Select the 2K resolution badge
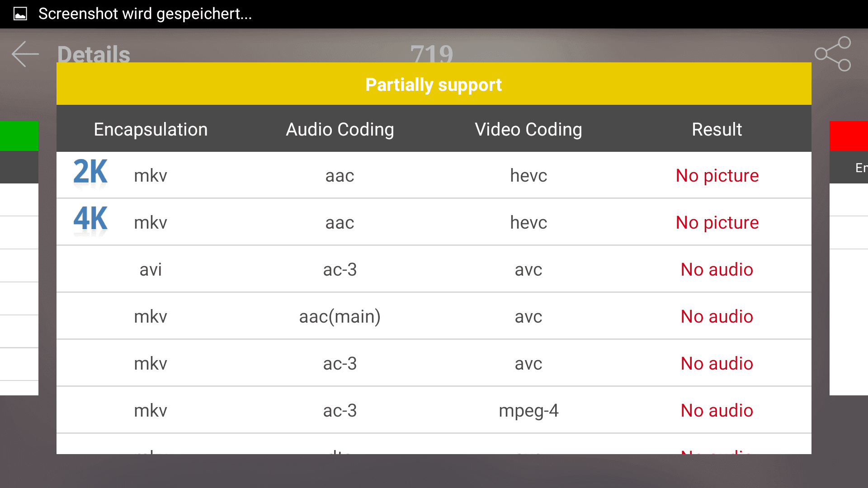The image size is (868, 488). coord(90,173)
